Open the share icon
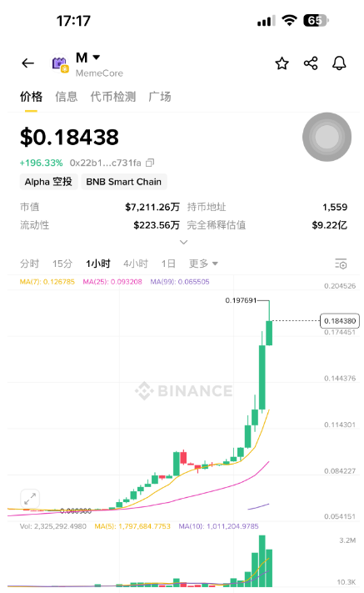The image size is (364, 593). point(311,63)
